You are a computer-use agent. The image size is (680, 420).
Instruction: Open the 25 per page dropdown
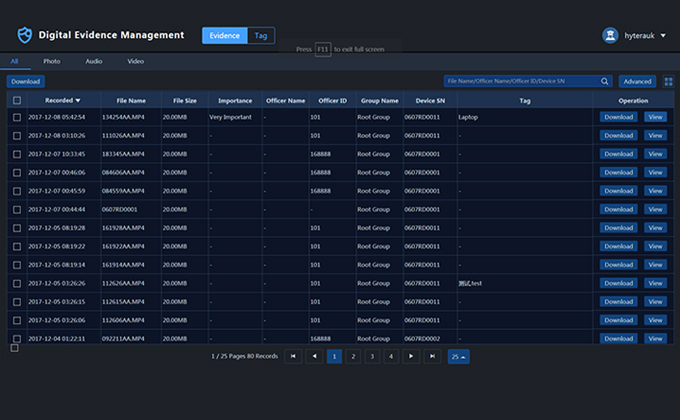pos(458,357)
